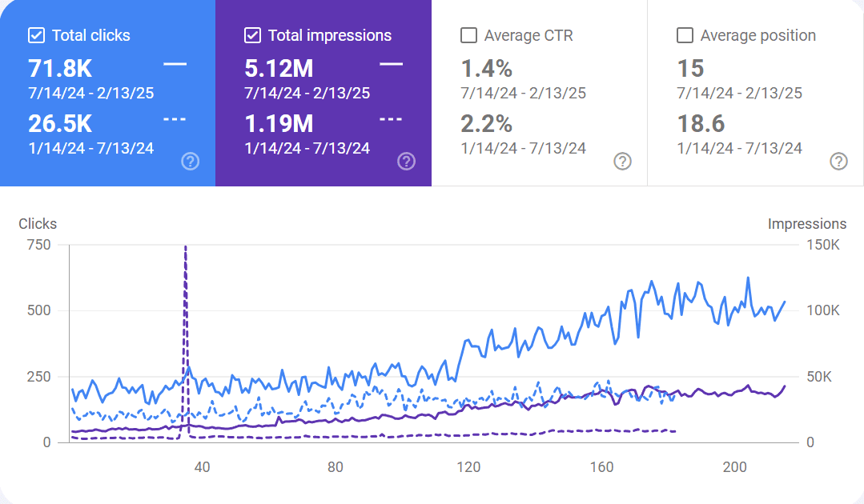Click the Clicks axis label

37,224
